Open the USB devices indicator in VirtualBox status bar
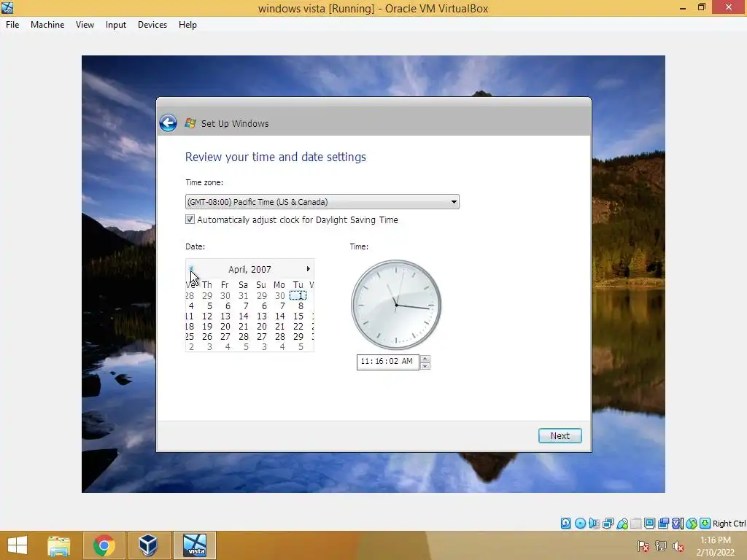747x560 pixels. [622, 524]
